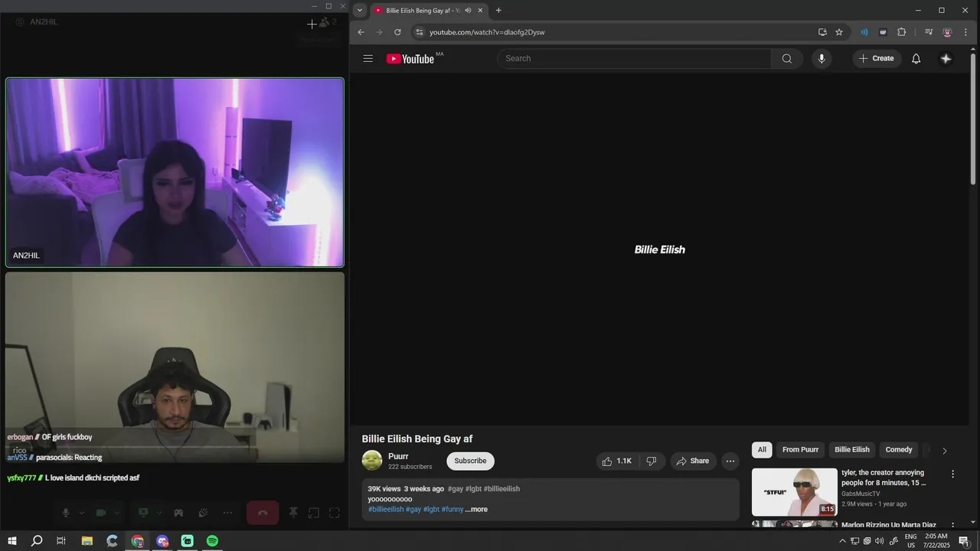Screen dimensions: 980x551
Task: View site information icon in address bar
Action: pyautogui.click(x=419, y=32)
